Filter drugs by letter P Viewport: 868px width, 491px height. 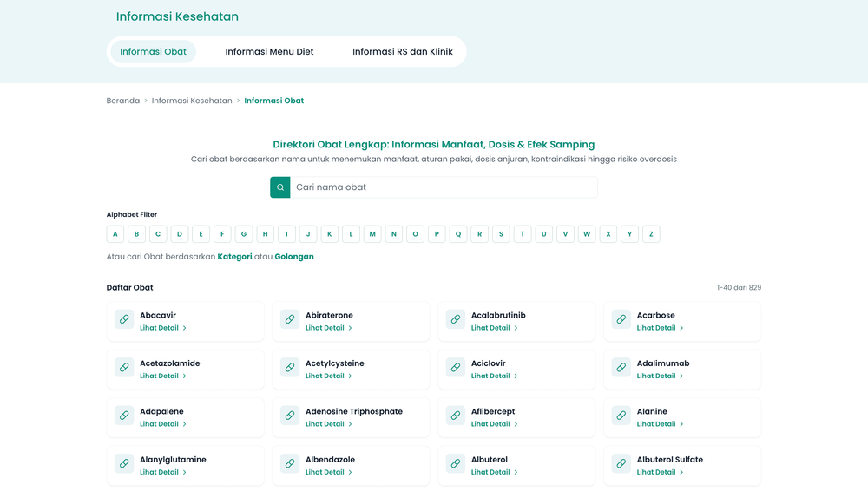437,234
